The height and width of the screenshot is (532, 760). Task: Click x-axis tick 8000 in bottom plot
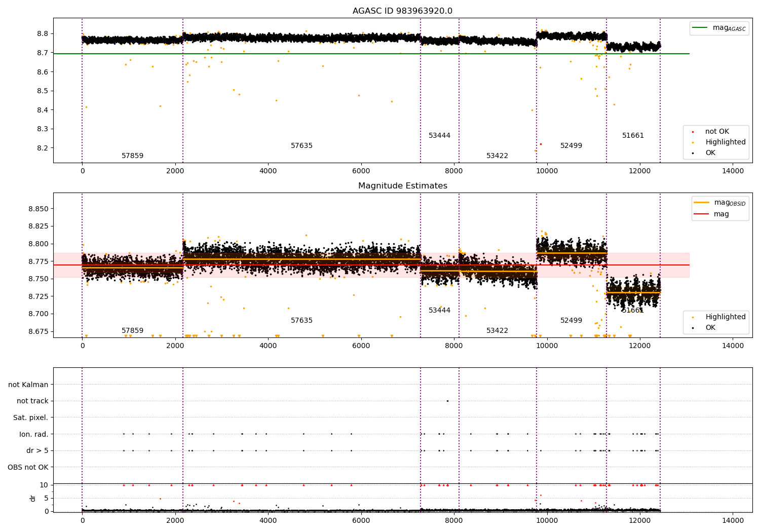coord(454,521)
